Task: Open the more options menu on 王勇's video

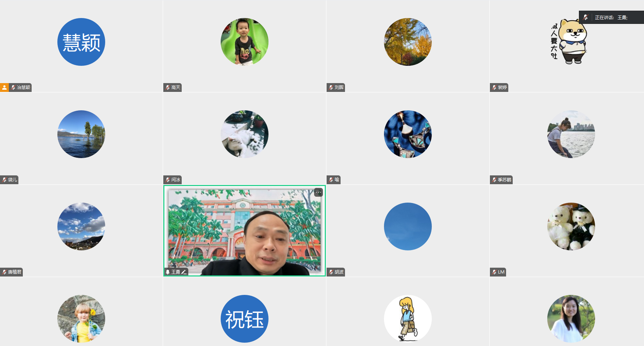Action: [x=319, y=192]
